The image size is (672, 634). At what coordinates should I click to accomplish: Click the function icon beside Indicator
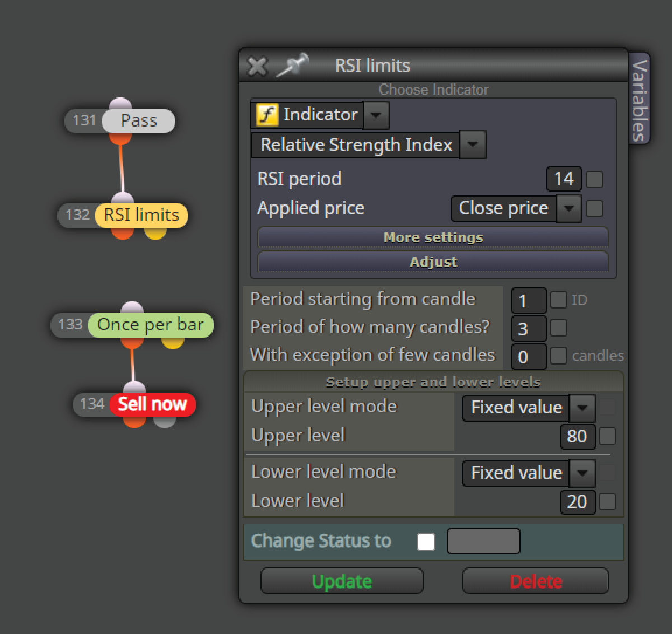[x=267, y=115]
